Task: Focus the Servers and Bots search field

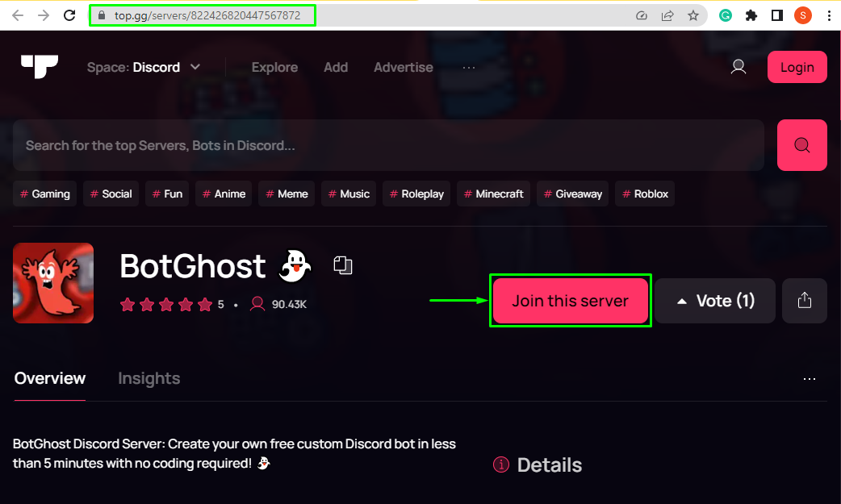Action: pyautogui.click(x=388, y=145)
